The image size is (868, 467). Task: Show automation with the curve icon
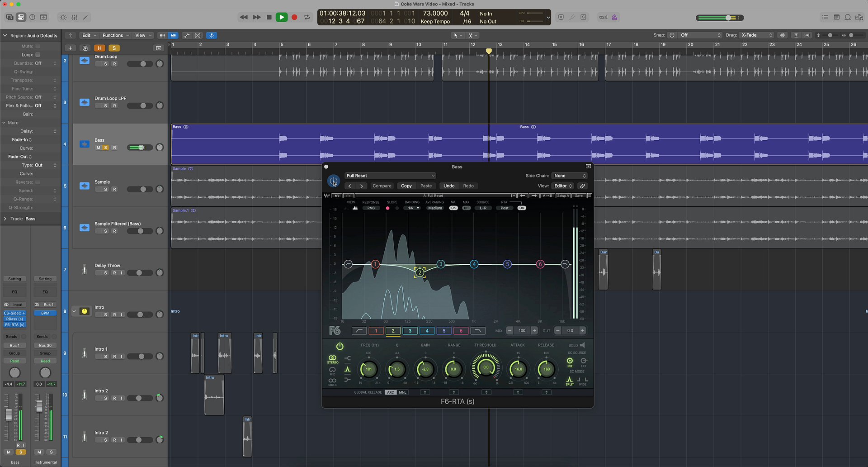tap(186, 35)
